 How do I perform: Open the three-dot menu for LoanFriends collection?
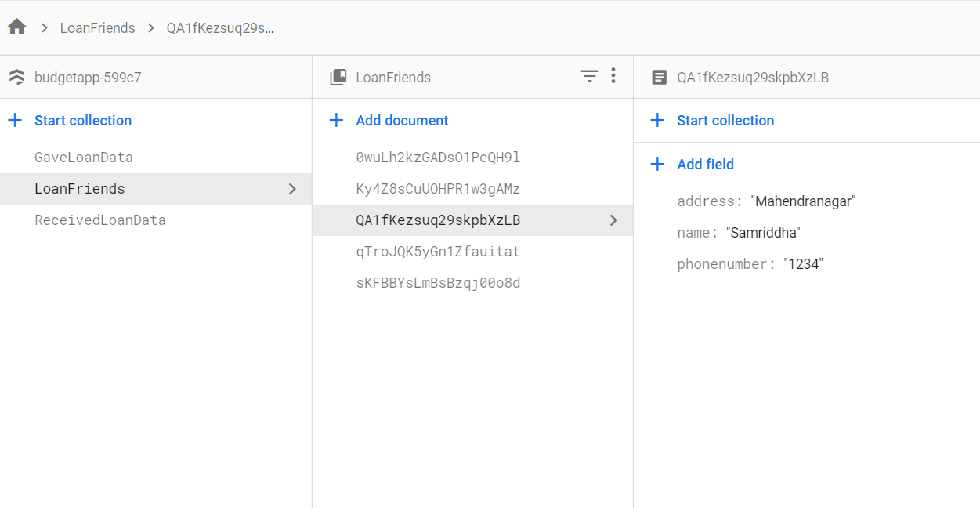(x=613, y=76)
